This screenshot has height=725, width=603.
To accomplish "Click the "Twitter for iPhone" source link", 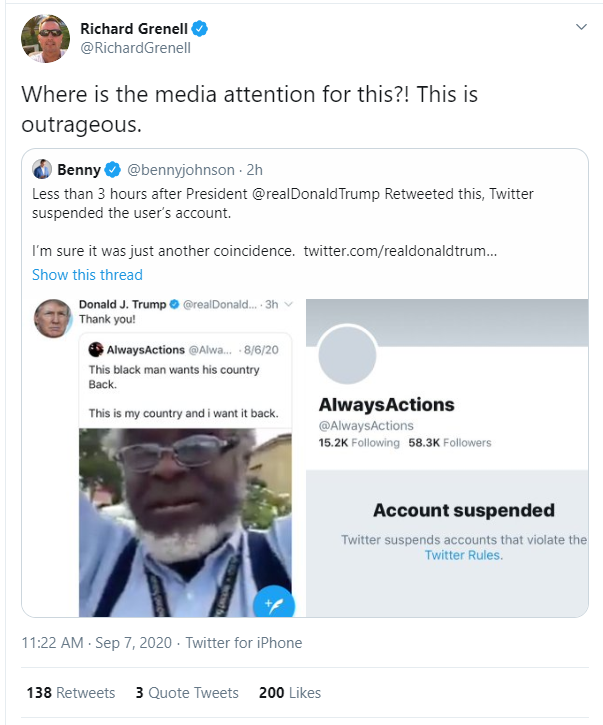I will 244,643.
